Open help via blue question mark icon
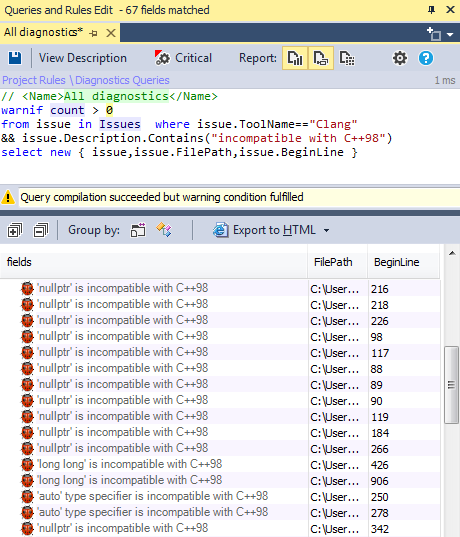Viewport: 460px width, 537px height. [x=426, y=58]
